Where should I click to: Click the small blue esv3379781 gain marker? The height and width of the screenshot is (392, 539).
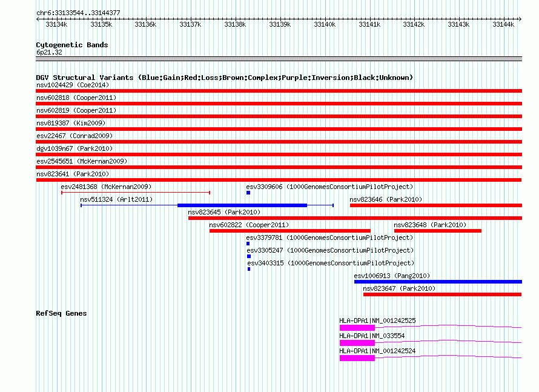248,244
